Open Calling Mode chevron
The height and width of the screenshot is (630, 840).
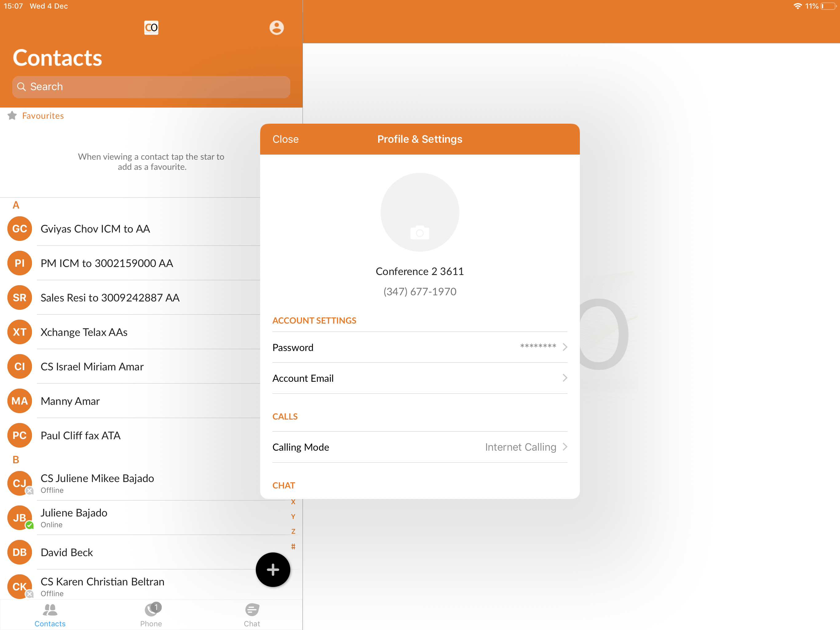click(565, 446)
